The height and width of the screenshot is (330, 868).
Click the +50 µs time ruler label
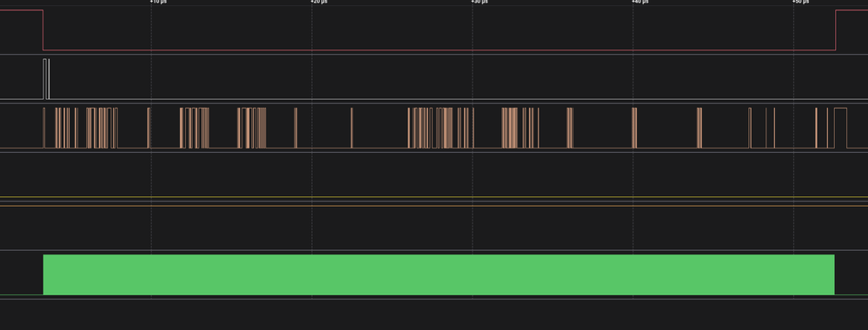point(800,2)
